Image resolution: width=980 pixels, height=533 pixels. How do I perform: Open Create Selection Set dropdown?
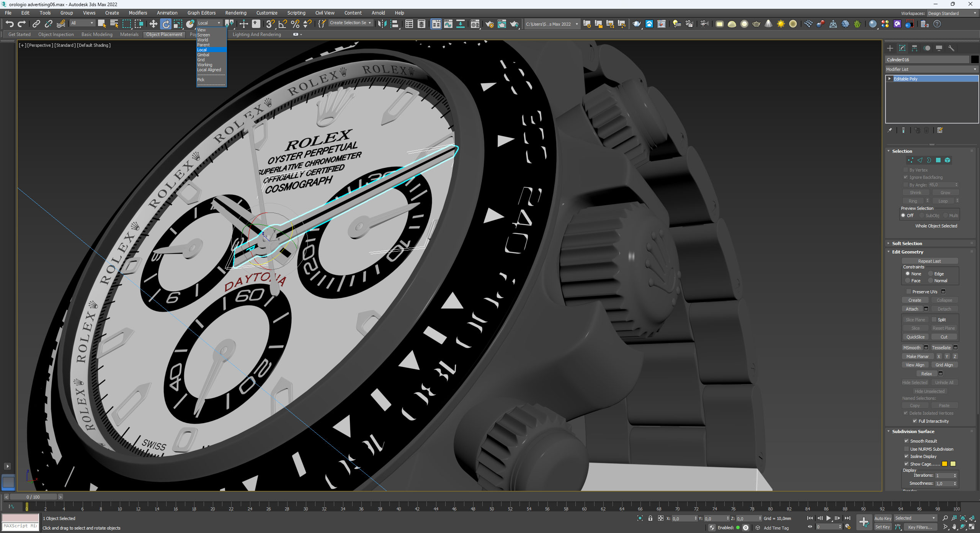click(350, 23)
